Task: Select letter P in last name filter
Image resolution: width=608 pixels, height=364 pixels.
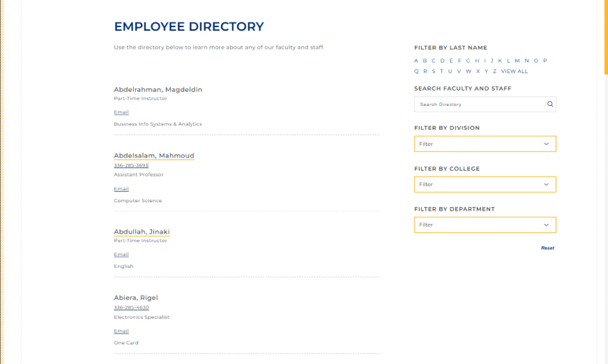Action: click(545, 61)
